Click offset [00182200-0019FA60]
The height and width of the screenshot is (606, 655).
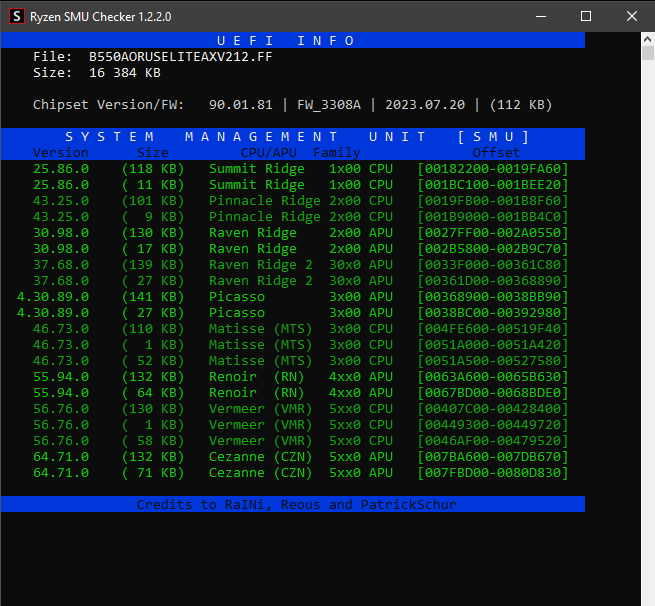click(x=493, y=169)
